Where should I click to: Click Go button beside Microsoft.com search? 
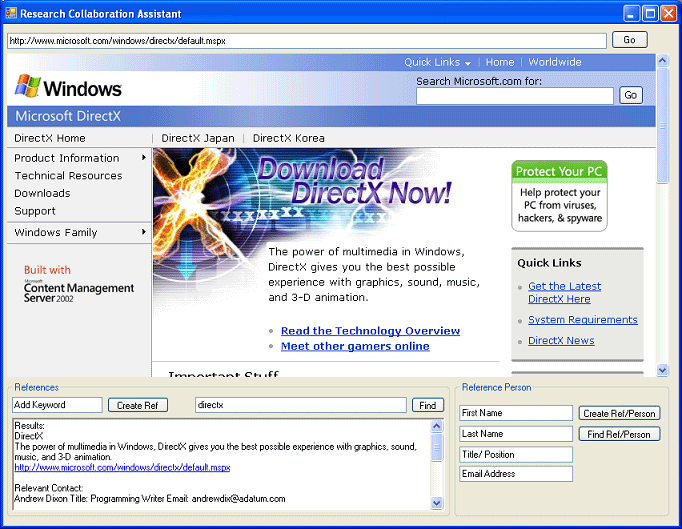coord(631,95)
